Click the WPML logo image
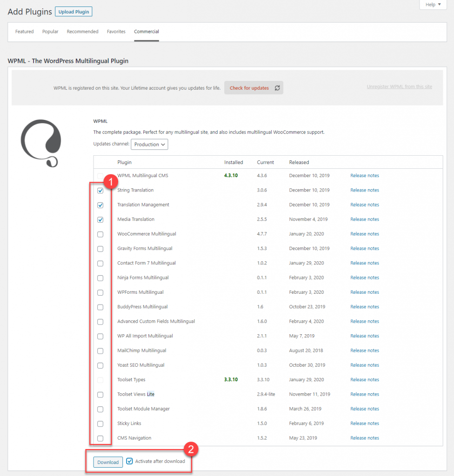 coord(41,143)
